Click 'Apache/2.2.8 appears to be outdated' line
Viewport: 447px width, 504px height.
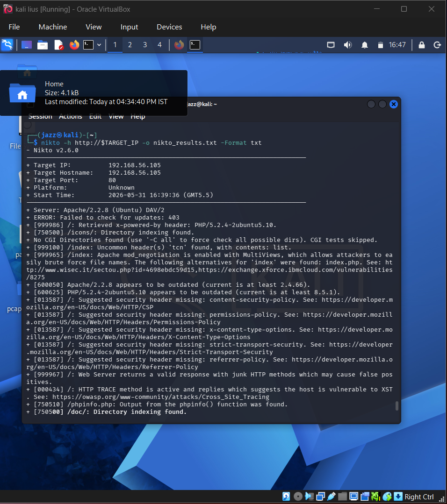pos(168,285)
